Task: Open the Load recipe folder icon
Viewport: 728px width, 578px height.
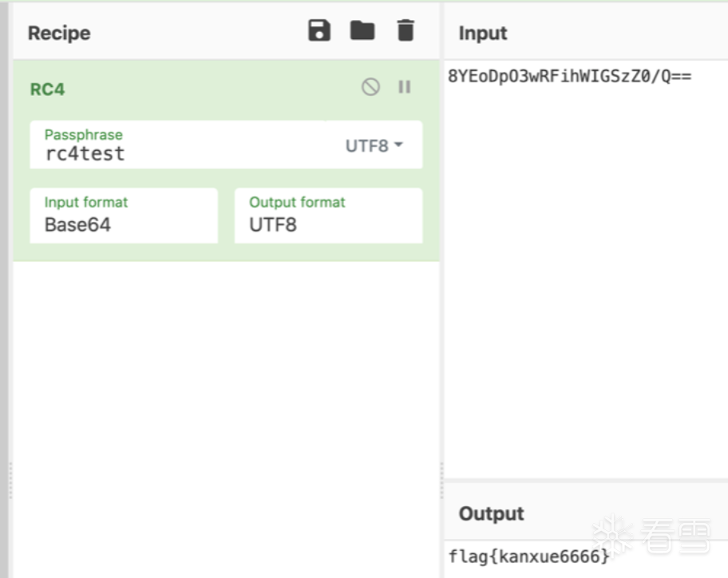Action: [362, 31]
